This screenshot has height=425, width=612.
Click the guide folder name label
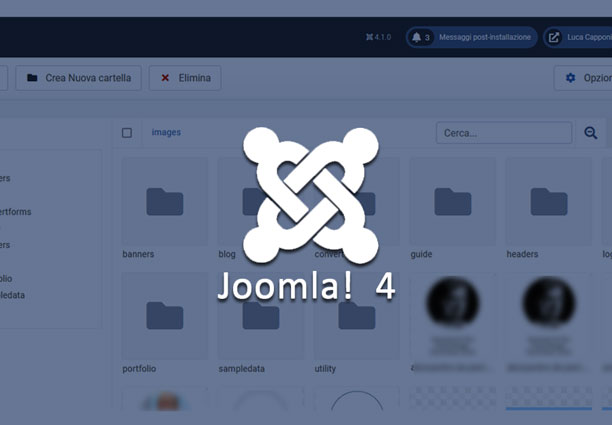[x=421, y=254]
